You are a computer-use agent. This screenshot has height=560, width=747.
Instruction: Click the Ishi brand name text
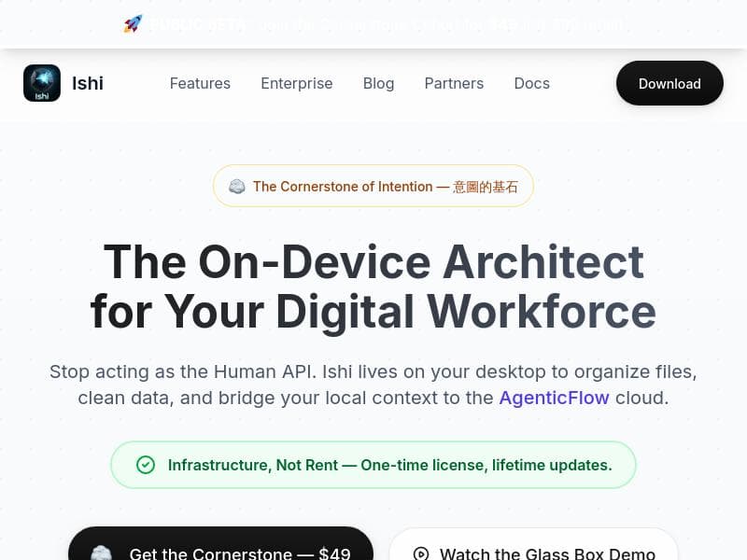88,83
